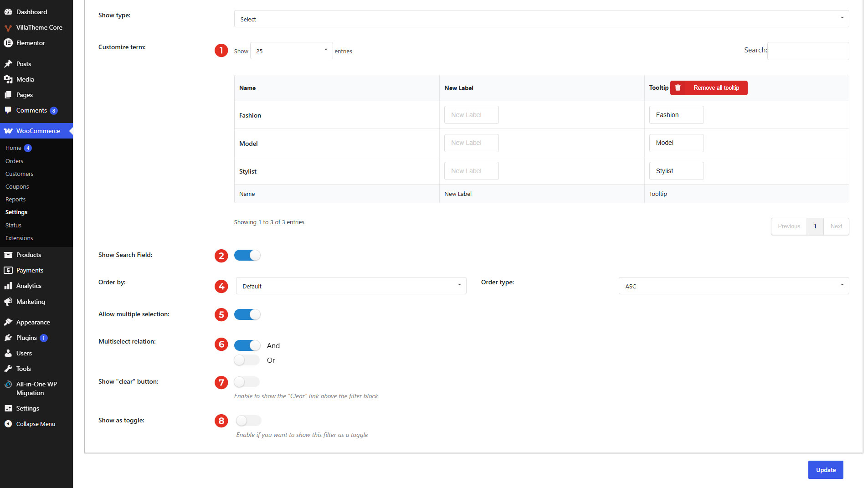Click the New Label field for Model
The width and height of the screenshot is (868, 488).
point(471,143)
